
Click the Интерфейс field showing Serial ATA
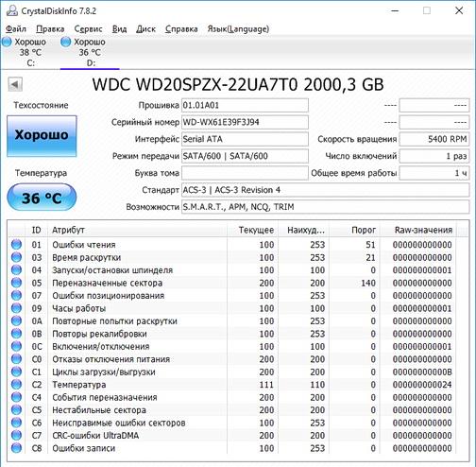(245, 139)
